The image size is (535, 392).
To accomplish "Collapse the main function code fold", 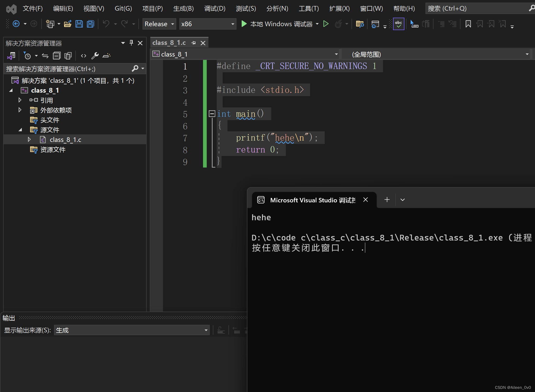I will coord(212,114).
